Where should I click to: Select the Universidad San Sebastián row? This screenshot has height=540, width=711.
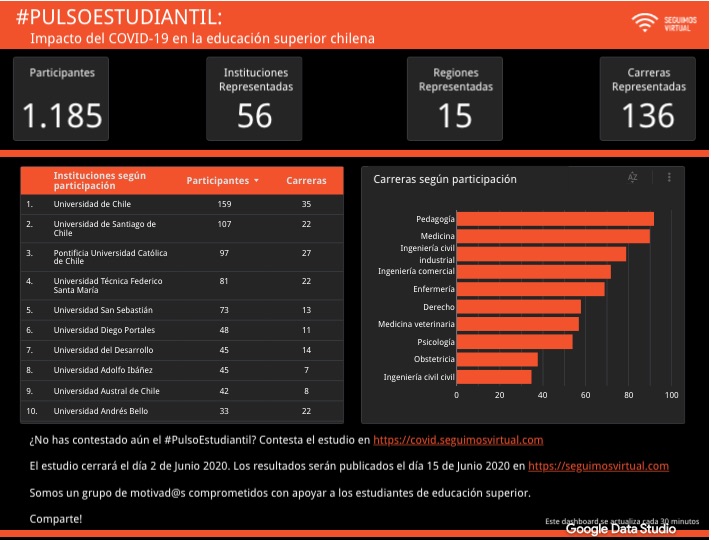182,310
